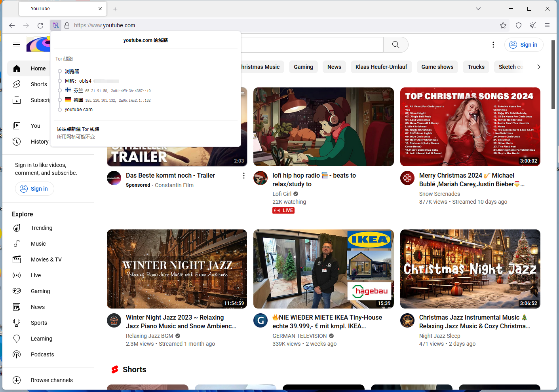Open IKEA Tiny-House video thumbnail

tap(323, 269)
